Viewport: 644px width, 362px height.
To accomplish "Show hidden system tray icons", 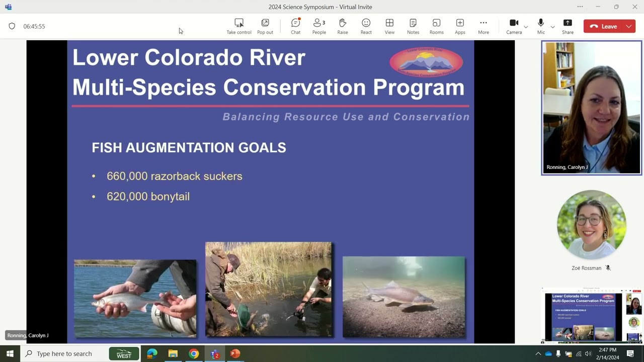I will [x=538, y=353].
